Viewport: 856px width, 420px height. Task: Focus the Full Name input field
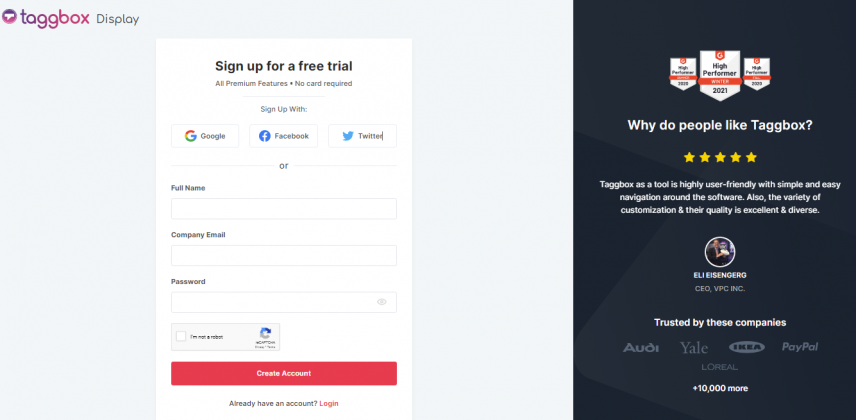pyautogui.click(x=284, y=209)
